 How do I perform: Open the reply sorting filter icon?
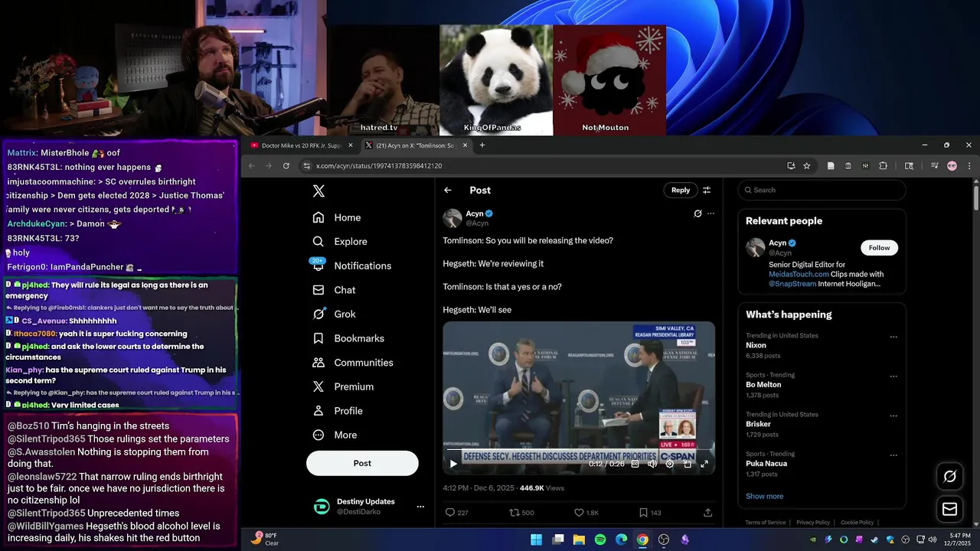click(707, 191)
